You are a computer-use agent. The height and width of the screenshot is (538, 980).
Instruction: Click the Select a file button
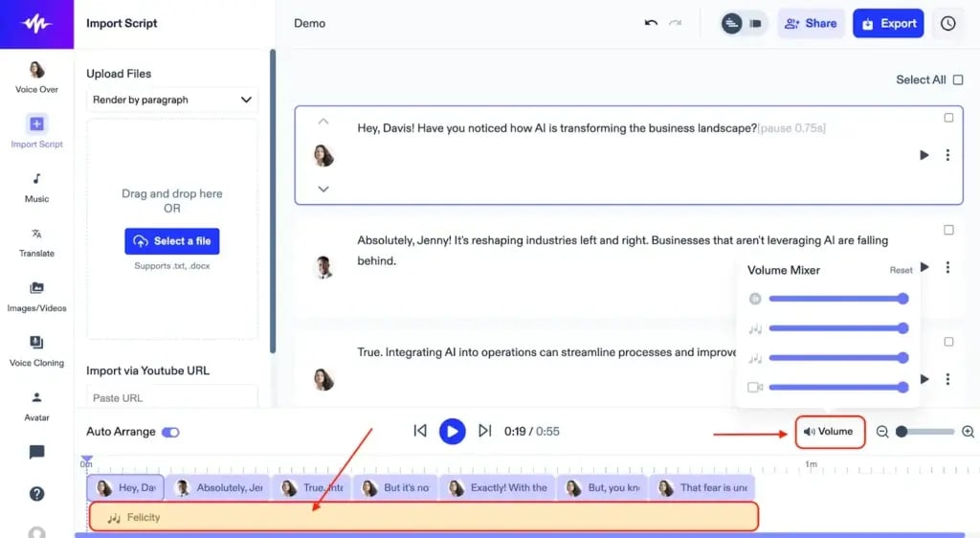tap(171, 241)
